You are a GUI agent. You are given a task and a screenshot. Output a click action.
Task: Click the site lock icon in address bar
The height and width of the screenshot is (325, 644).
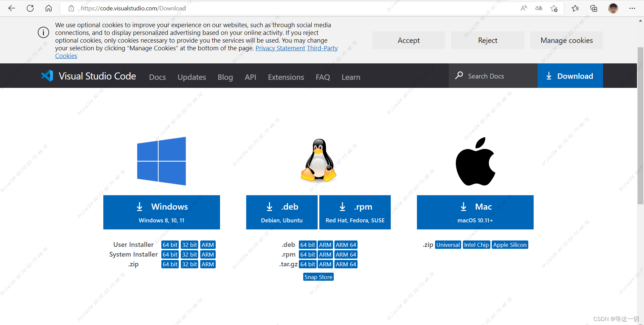click(71, 8)
